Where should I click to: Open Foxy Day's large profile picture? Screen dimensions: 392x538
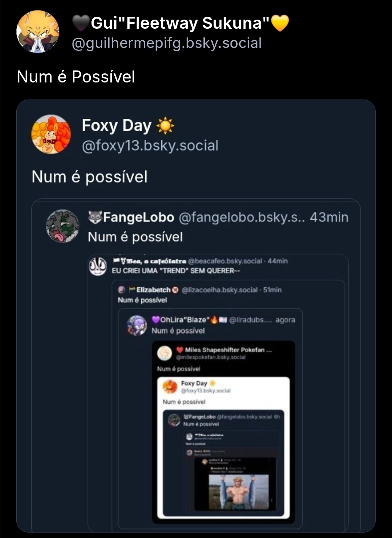pos(51,134)
